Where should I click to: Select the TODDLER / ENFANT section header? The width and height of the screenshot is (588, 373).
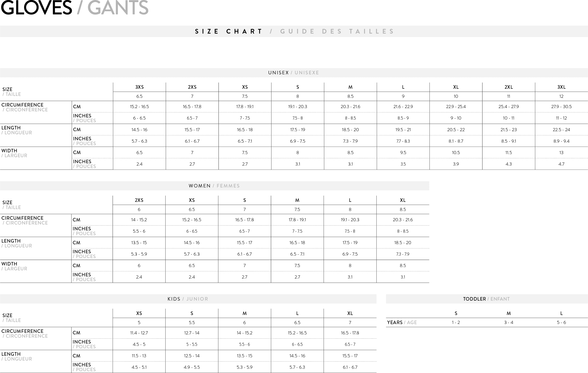pyautogui.click(x=486, y=299)
